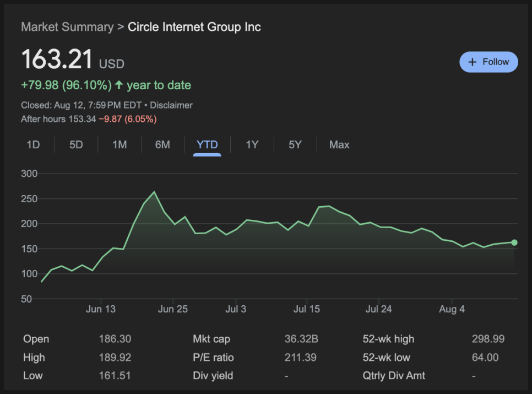This screenshot has width=532, height=394.
Task: Click the Jun 25 date label
Action: click(x=173, y=309)
